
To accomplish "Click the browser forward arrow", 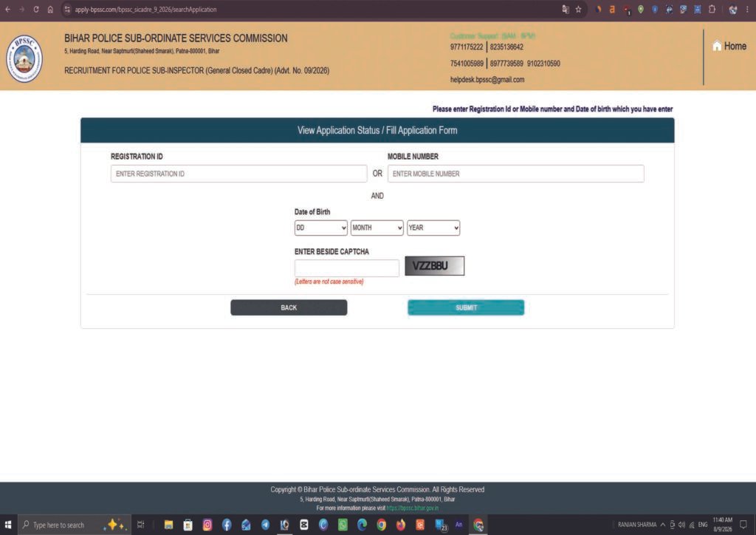I will (21, 9).
